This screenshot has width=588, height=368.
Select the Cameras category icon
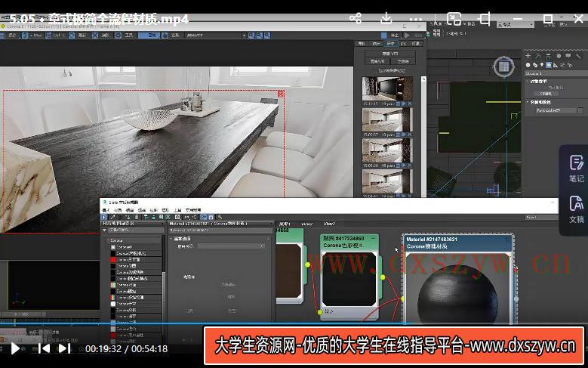point(549,65)
